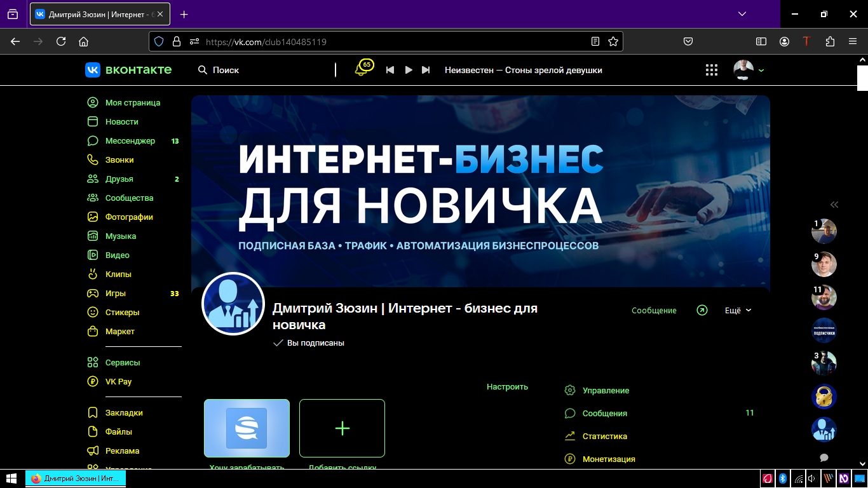Image resolution: width=868 pixels, height=488 pixels.
Task: Open chat avatar with badge 3
Action: click(x=824, y=363)
